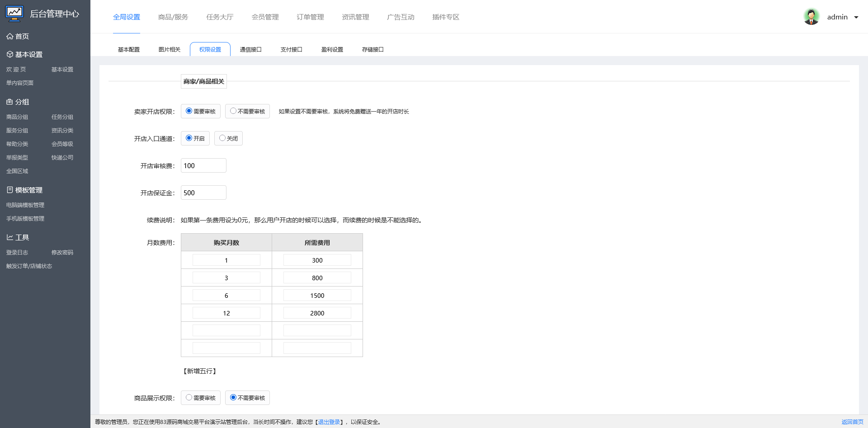Open 手机版模板管理 in the sidebar
The height and width of the screenshot is (428, 868).
pyautogui.click(x=25, y=218)
